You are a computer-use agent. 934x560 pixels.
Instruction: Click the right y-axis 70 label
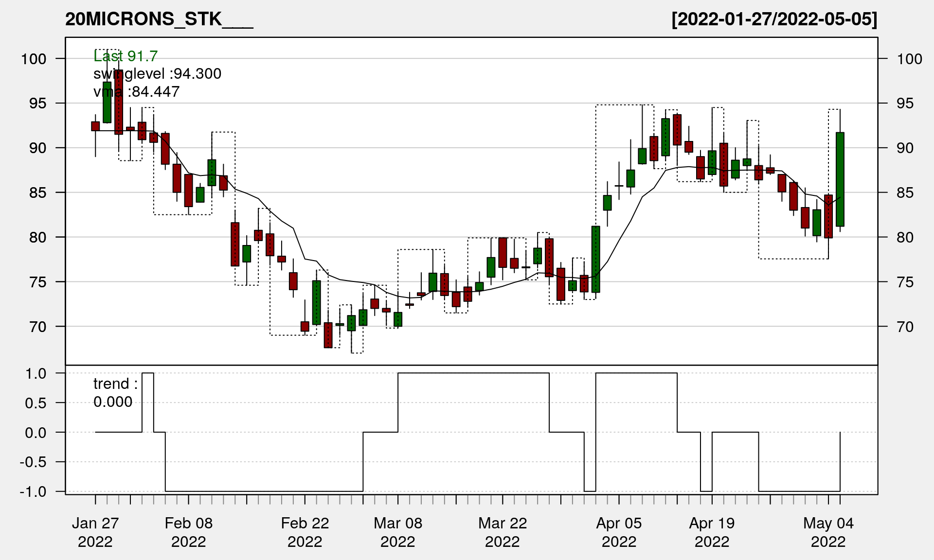905,327
